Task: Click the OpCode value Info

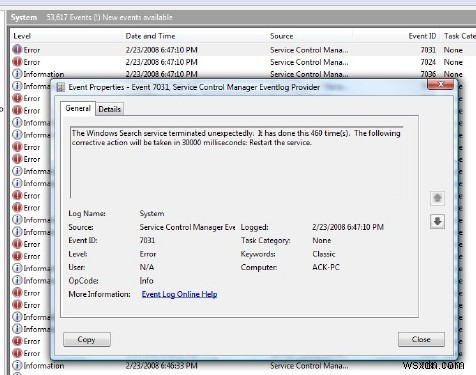Action: [146, 281]
